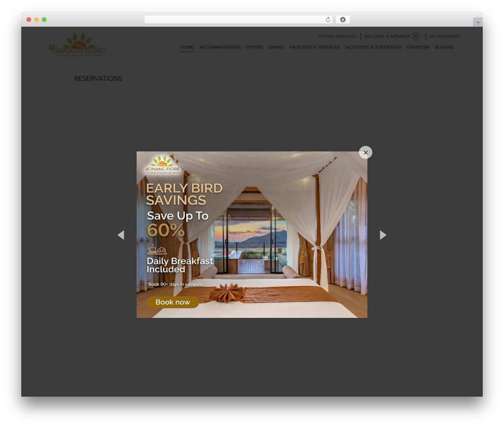Click the green maximize window button
504x427 pixels.
point(44,20)
